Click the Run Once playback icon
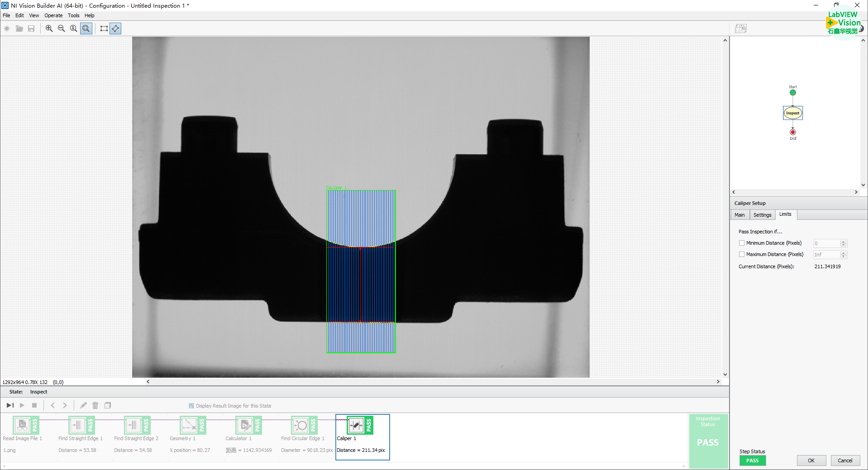The height and width of the screenshot is (470, 868). (10, 405)
